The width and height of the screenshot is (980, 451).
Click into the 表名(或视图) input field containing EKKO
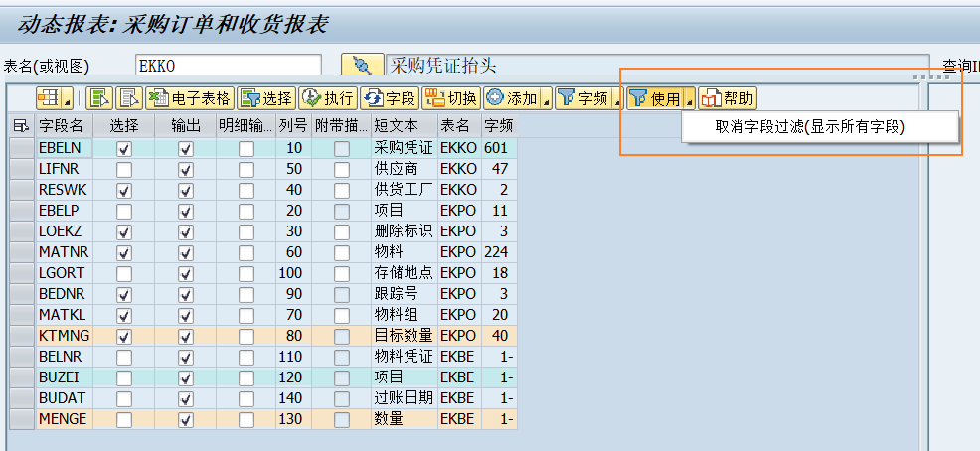[x=229, y=65]
